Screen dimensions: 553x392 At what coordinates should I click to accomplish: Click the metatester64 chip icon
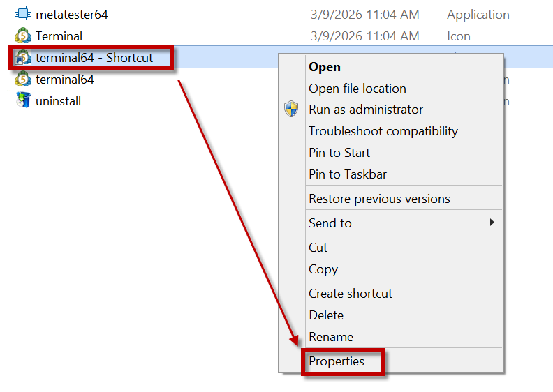(23, 14)
